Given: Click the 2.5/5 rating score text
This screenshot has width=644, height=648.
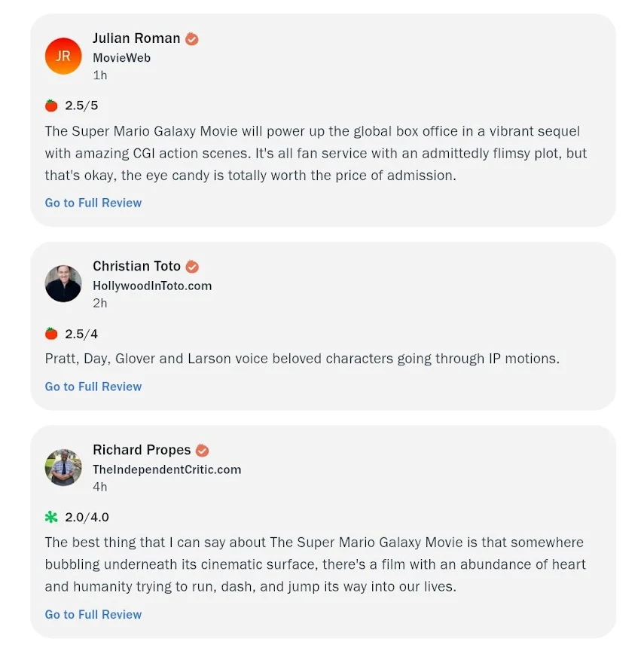Looking at the screenshot, I should point(81,105).
